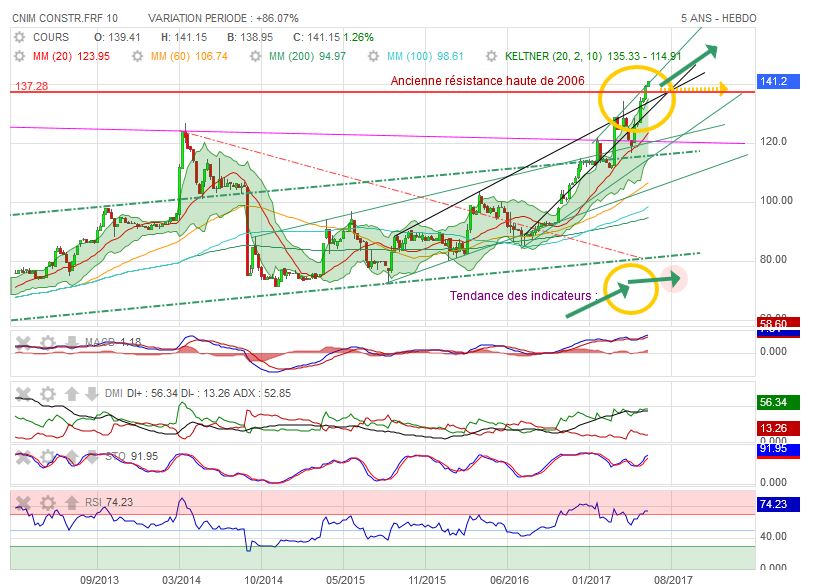
Task: Click the MM (20) 123.95 label
Action: tap(71, 56)
